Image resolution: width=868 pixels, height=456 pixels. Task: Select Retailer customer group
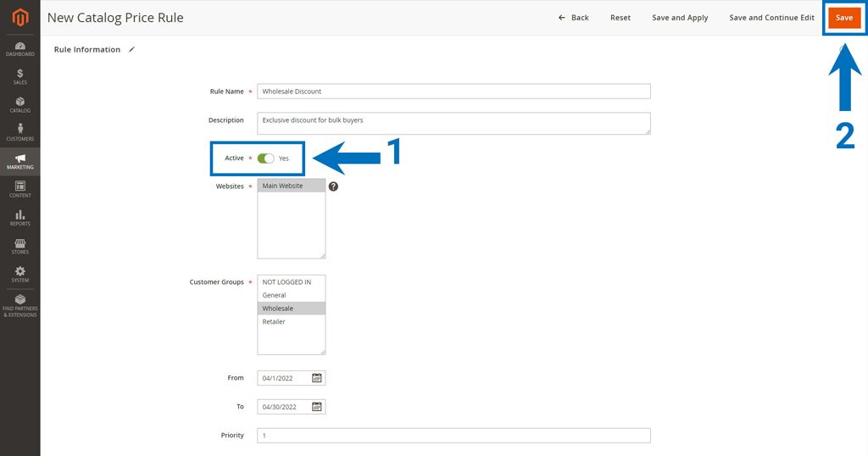coord(292,321)
